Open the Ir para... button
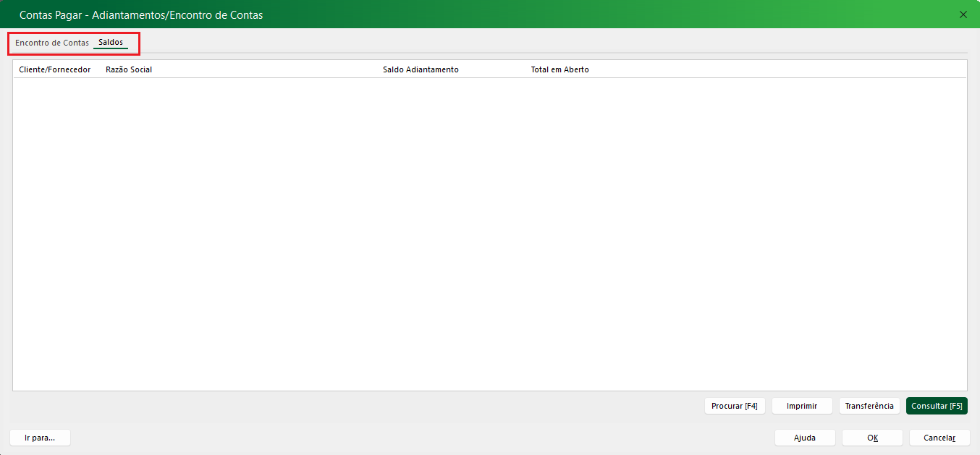 [x=40, y=438]
